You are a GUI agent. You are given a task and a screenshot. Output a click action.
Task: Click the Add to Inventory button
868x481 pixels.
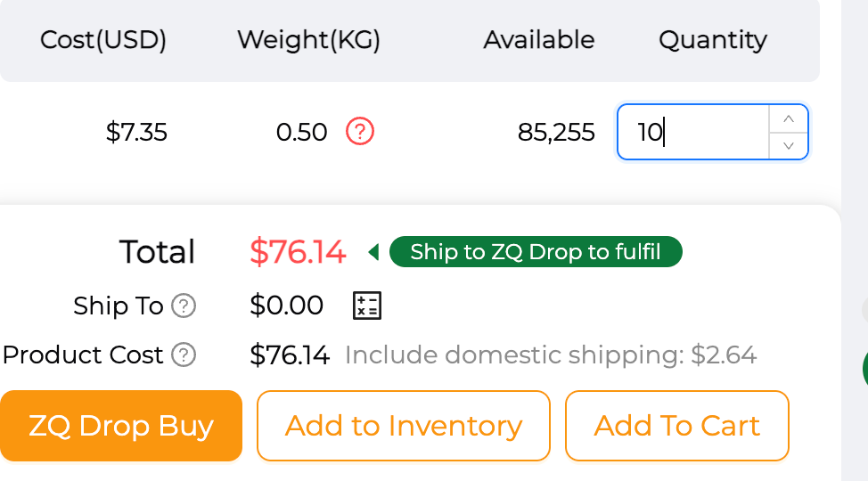(403, 426)
